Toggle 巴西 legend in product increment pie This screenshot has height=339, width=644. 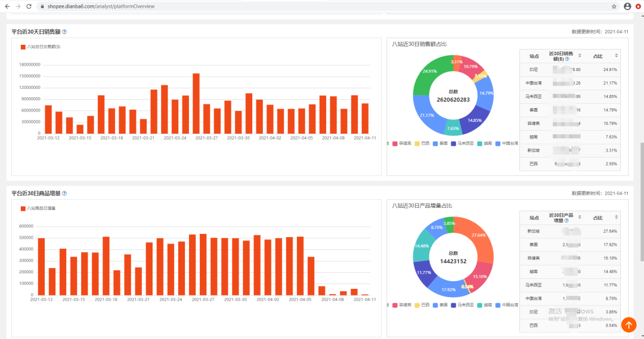[422, 305]
